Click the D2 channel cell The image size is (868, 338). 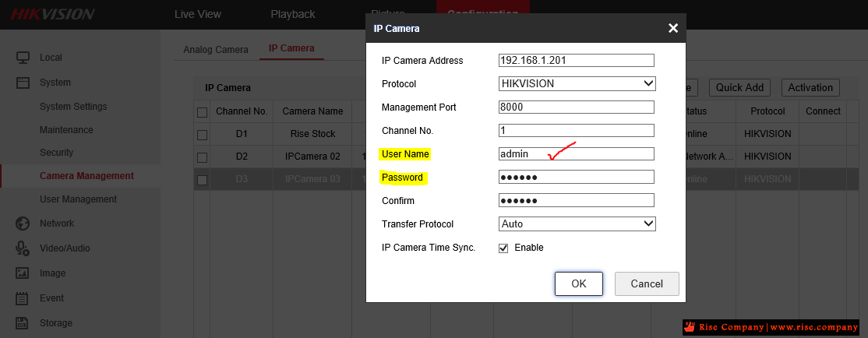pos(242,157)
